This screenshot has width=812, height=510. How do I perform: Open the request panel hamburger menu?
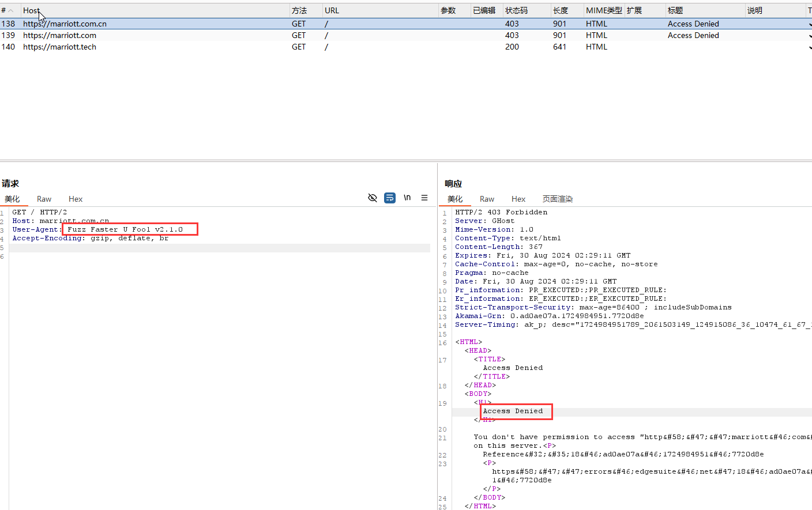424,198
